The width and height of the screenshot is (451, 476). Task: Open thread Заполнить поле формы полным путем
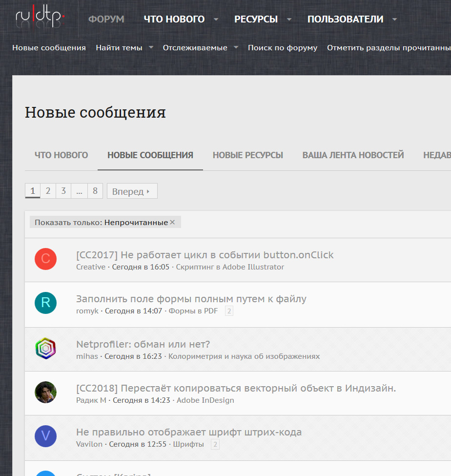(x=191, y=299)
